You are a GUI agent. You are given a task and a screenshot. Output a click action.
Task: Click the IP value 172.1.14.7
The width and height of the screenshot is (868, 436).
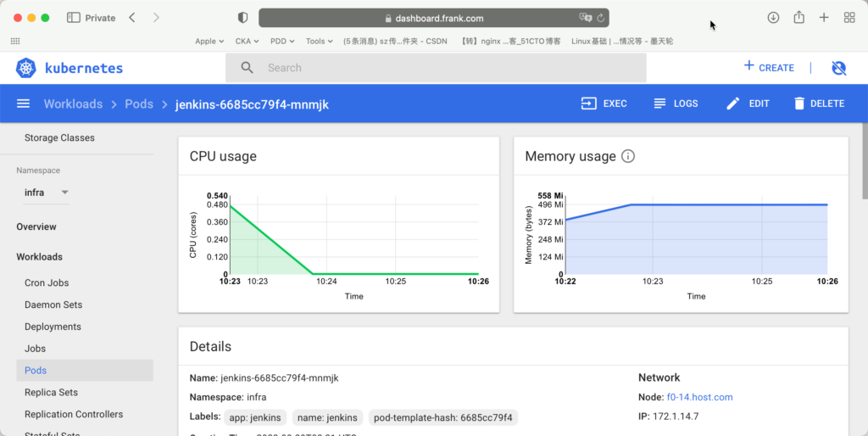tap(676, 416)
